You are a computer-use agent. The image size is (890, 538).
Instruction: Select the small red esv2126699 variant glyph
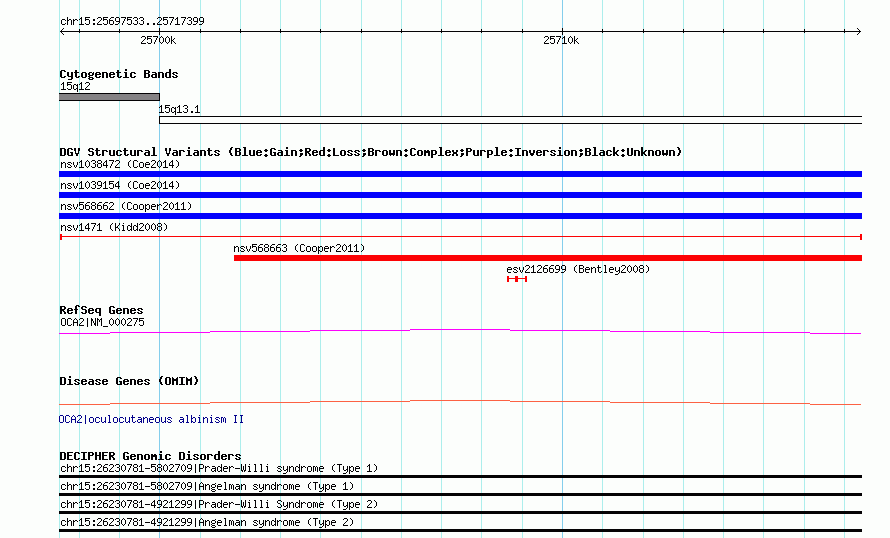pos(517,279)
